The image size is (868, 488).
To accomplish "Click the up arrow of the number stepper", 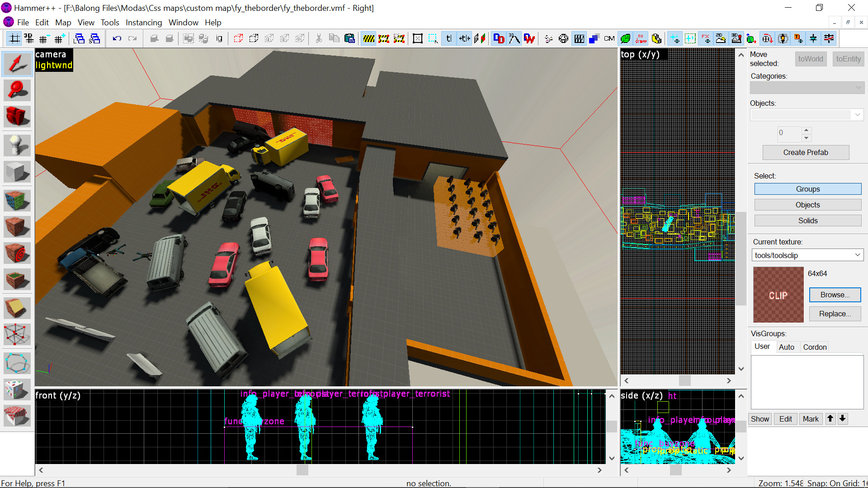I will (806, 130).
